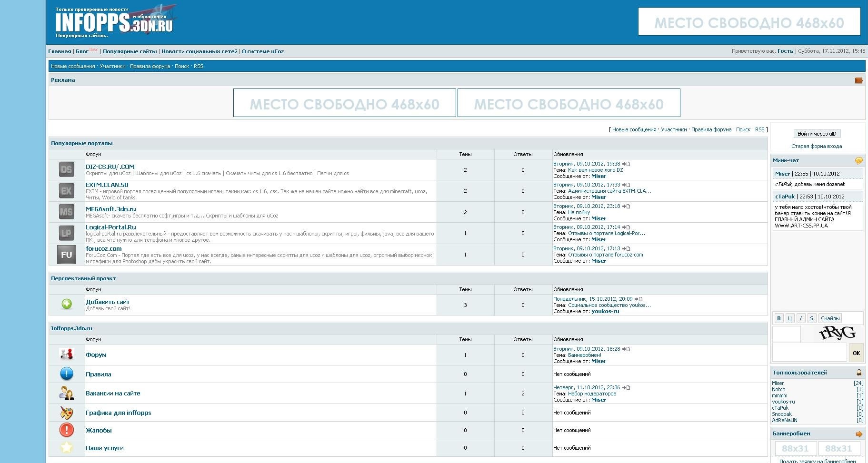The width and height of the screenshot is (868, 463).
Task: Open the Главная menu item
Action: [x=60, y=51]
